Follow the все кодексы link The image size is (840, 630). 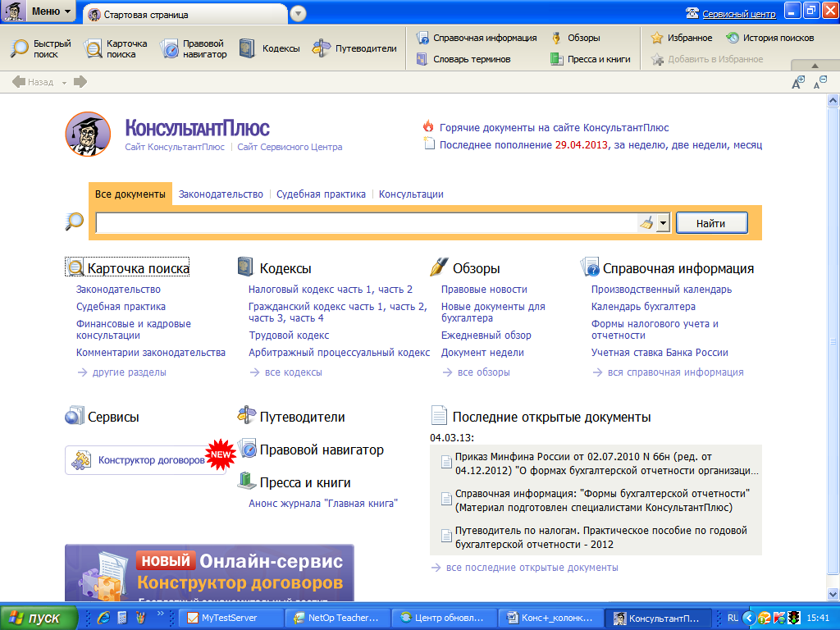294,372
